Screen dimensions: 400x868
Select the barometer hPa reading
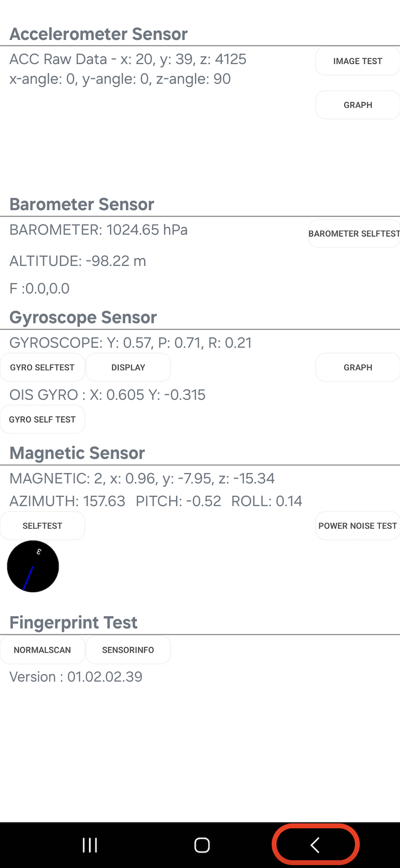tap(99, 230)
